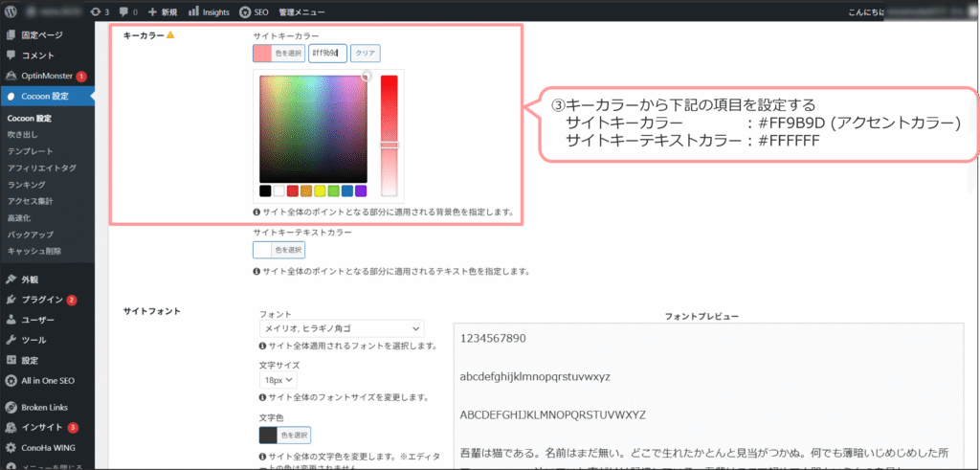Click the クリア button beside hex field

pyautogui.click(x=365, y=54)
